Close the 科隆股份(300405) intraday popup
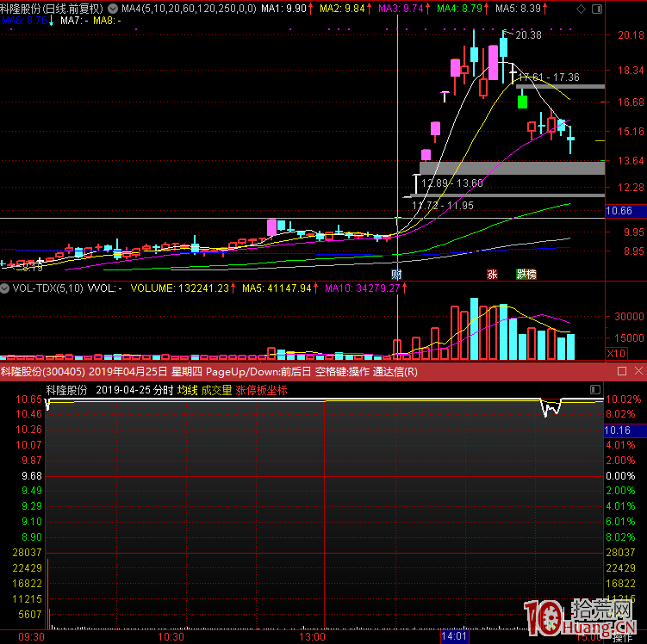 (638, 371)
